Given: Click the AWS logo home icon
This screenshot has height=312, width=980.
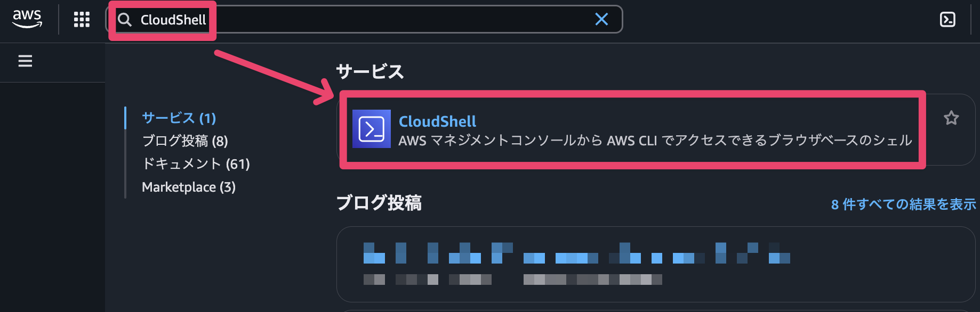Looking at the screenshot, I should [x=27, y=19].
